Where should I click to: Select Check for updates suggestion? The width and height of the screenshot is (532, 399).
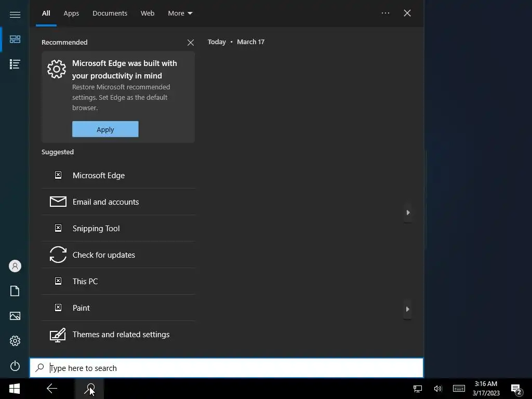click(118, 255)
